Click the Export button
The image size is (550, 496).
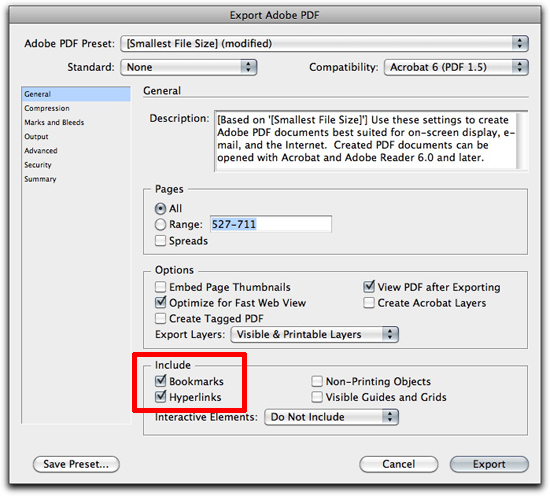pos(489,464)
